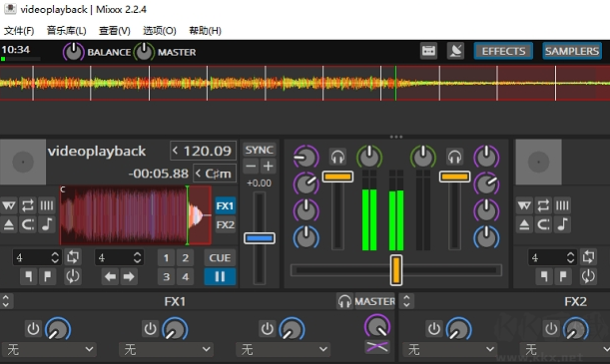Click the arrow left of BPM 120.09
Screen dimensions: 610x364
tap(176, 151)
